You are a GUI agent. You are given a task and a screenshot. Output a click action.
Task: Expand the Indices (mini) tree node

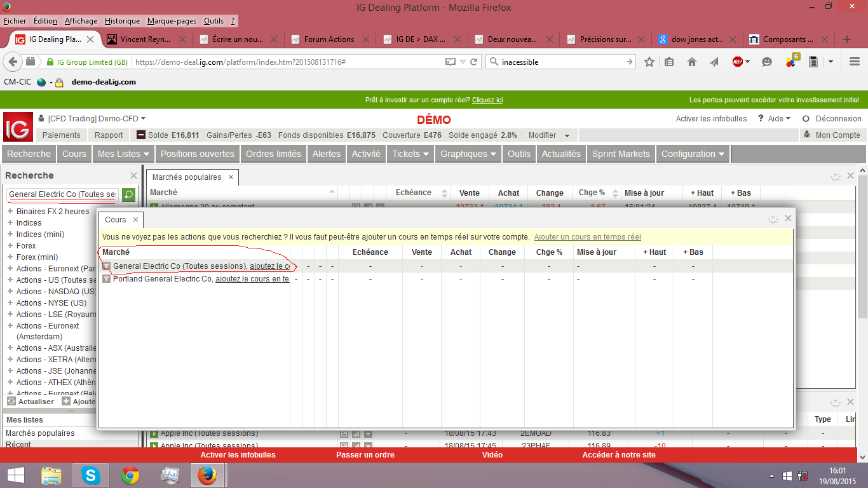coord(10,234)
